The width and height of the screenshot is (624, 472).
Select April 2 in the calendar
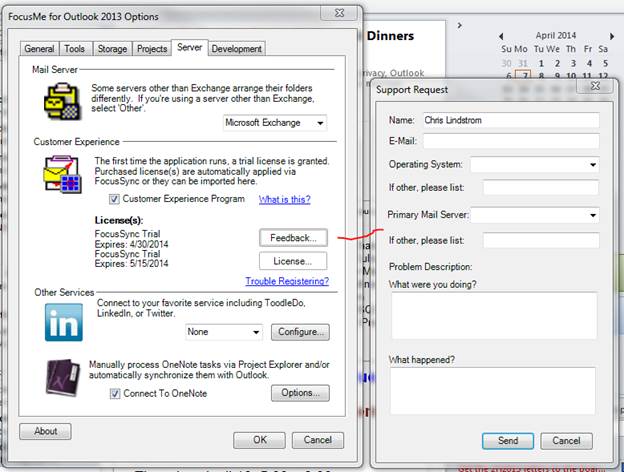point(557,63)
